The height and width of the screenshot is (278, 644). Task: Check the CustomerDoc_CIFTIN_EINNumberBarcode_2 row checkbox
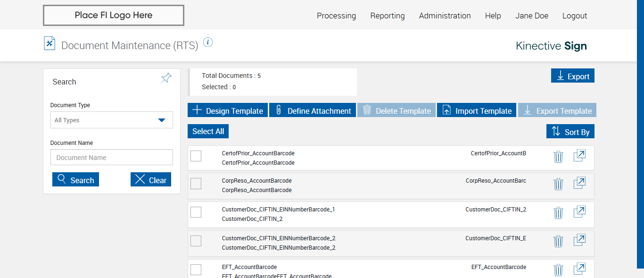(x=196, y=241)
